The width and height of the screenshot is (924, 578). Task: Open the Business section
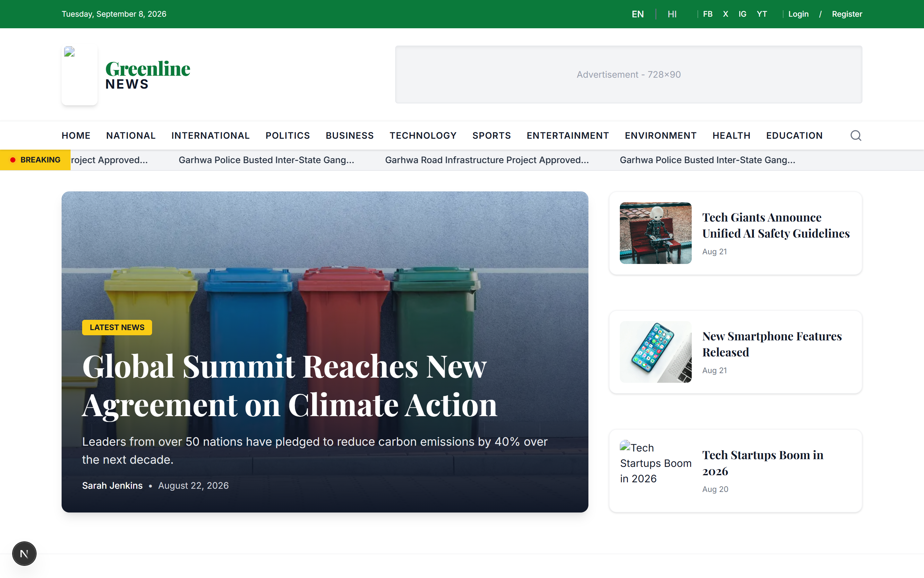pos(349,135)
